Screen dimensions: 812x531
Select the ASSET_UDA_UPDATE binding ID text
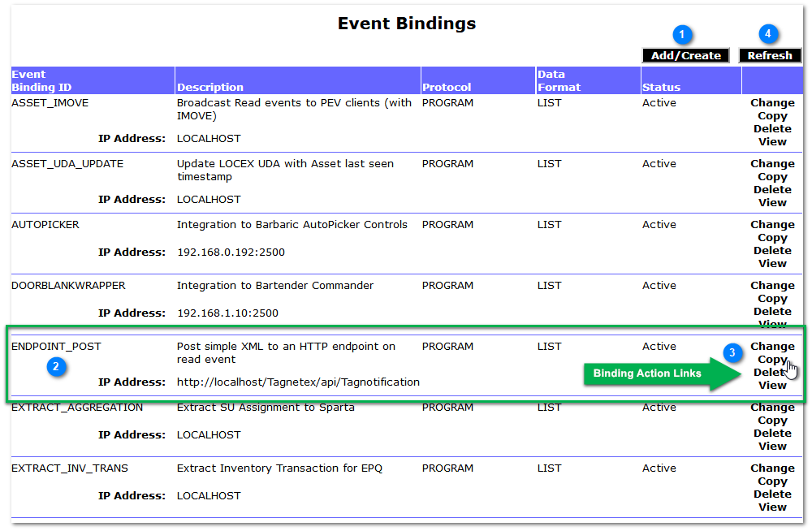click(x=67, y=164)
